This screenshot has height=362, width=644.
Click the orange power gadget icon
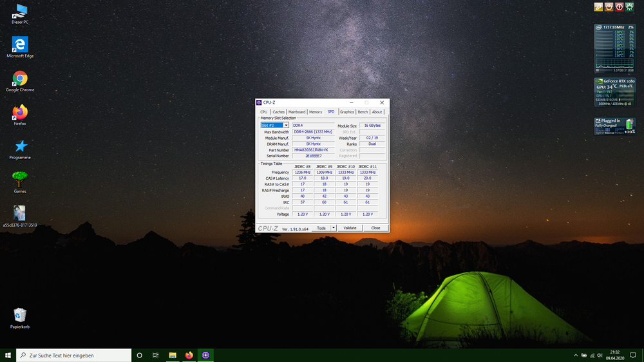coord(609,7)
